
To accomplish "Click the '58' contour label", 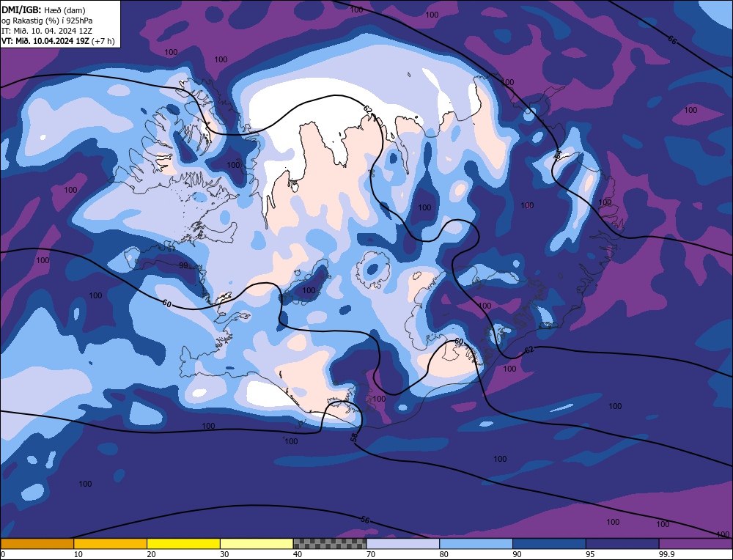I will [x=354, y=438].
